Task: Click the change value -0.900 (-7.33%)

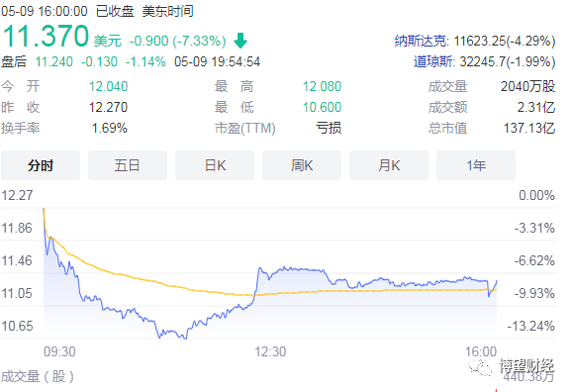Action: click(x=178, y=41)
